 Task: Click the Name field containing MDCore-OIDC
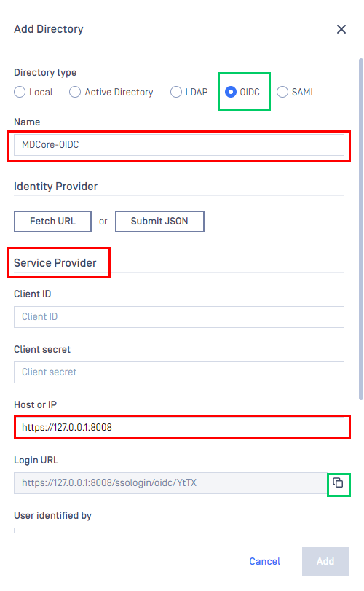(x=179, y=145)
